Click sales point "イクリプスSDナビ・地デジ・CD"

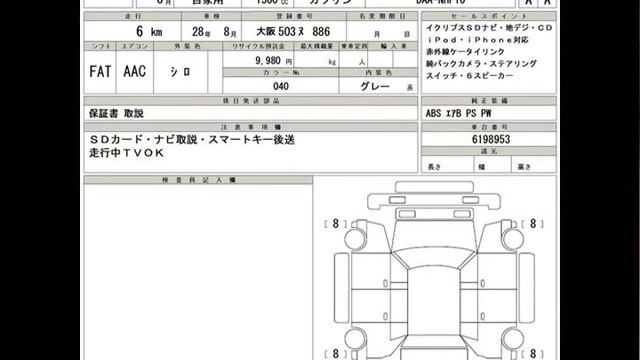point(489,28)
